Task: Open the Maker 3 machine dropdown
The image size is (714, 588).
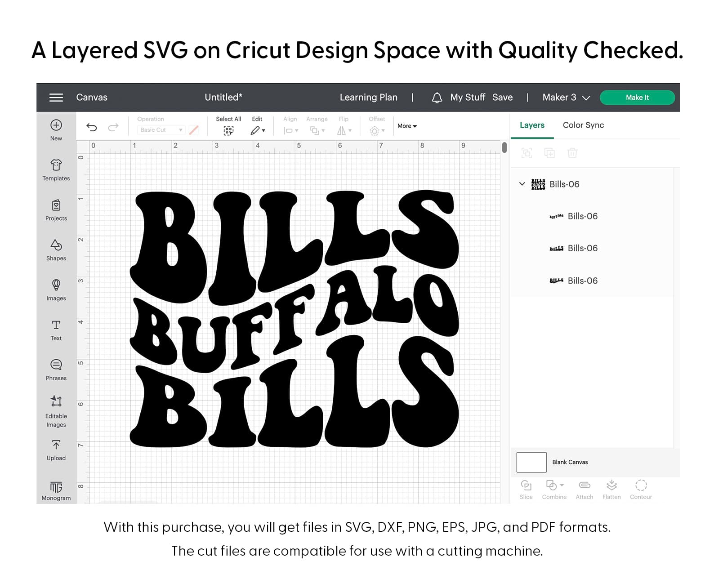Action: (566, 98)
